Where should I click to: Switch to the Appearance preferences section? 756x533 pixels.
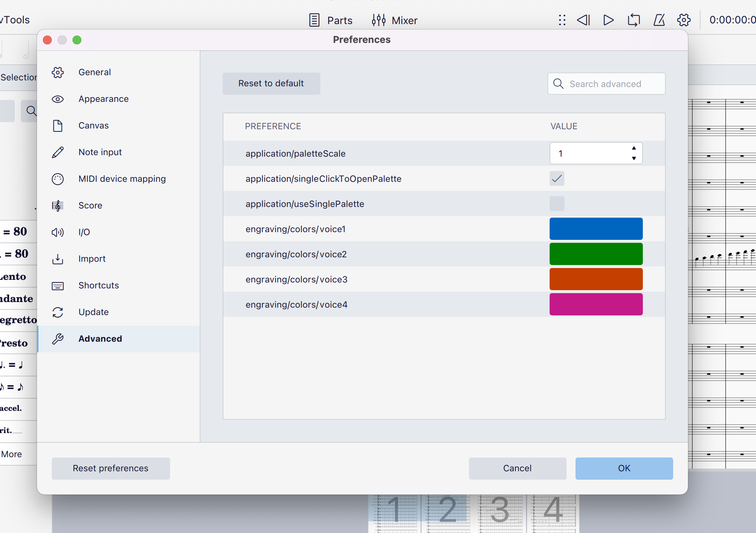pos(103,98)
